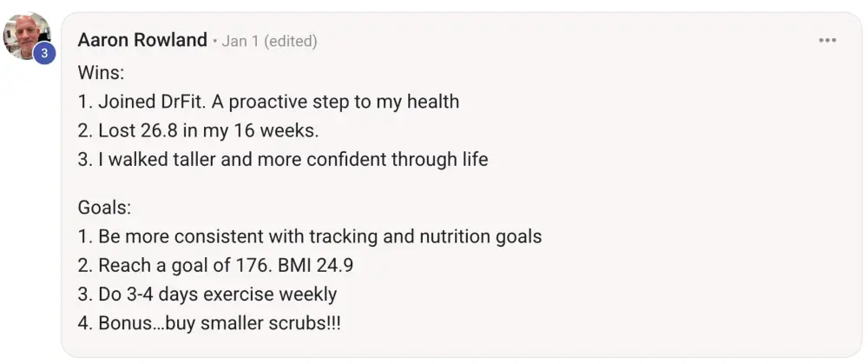The height and width of the screenshot is (364, 868).
Task: Open Aaron Rowland's profile from the author name
Action: 142,41
